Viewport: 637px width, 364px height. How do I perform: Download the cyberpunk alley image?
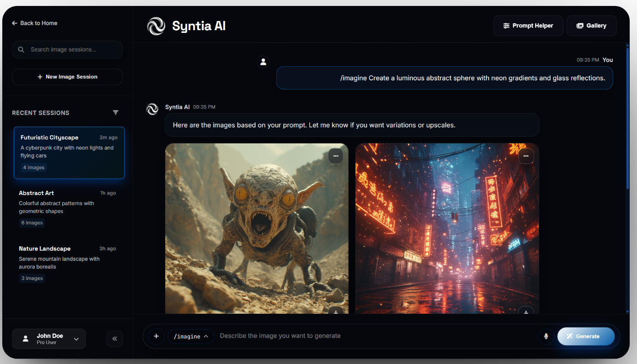coord(526,312)
